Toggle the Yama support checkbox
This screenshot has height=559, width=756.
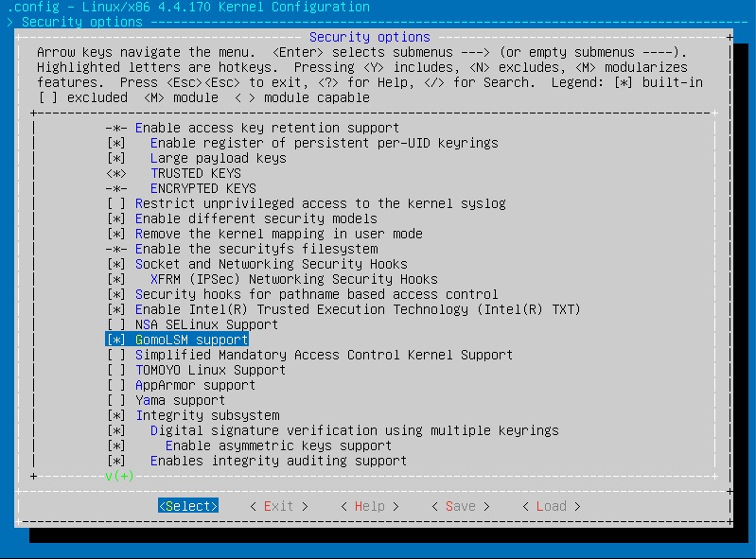click(x=115, y=400)
